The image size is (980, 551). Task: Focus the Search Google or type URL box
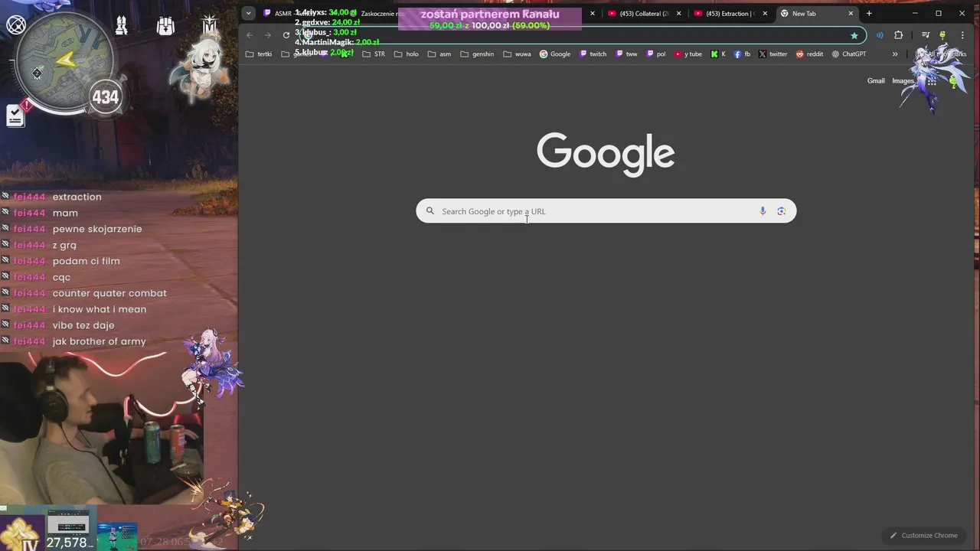click(606, 211)
